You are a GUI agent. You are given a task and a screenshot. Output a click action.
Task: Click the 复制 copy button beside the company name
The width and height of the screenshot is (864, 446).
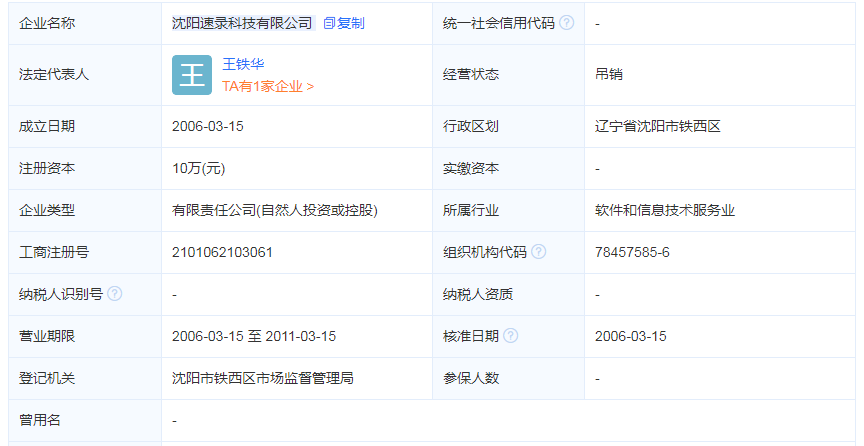point(344,23)
